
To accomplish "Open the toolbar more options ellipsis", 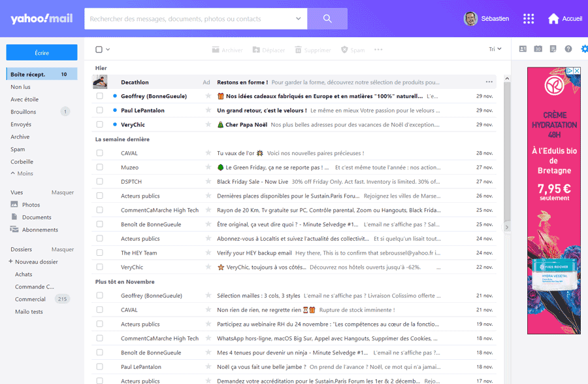I will [x=378, y=50].
